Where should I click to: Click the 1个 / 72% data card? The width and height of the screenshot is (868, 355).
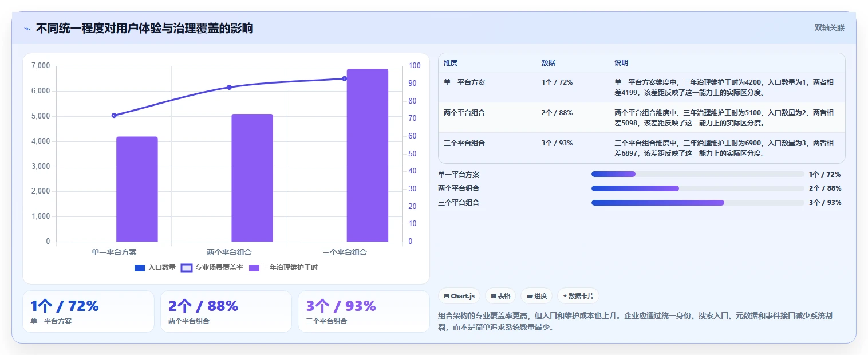88,311
